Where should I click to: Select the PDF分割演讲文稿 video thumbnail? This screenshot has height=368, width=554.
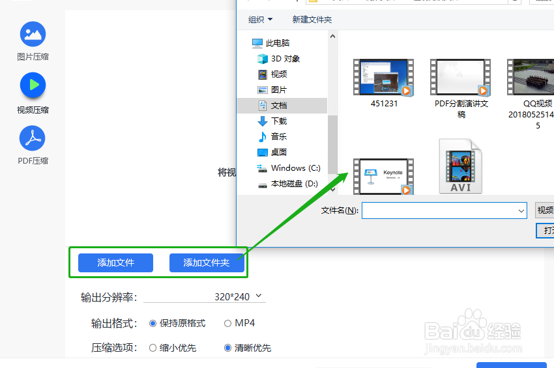[460, 77]
